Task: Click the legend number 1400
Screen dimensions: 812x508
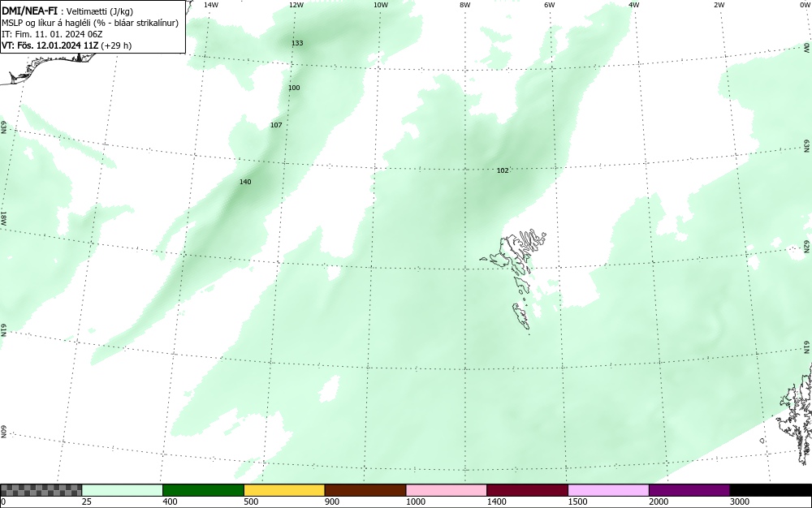Action: 496,502
